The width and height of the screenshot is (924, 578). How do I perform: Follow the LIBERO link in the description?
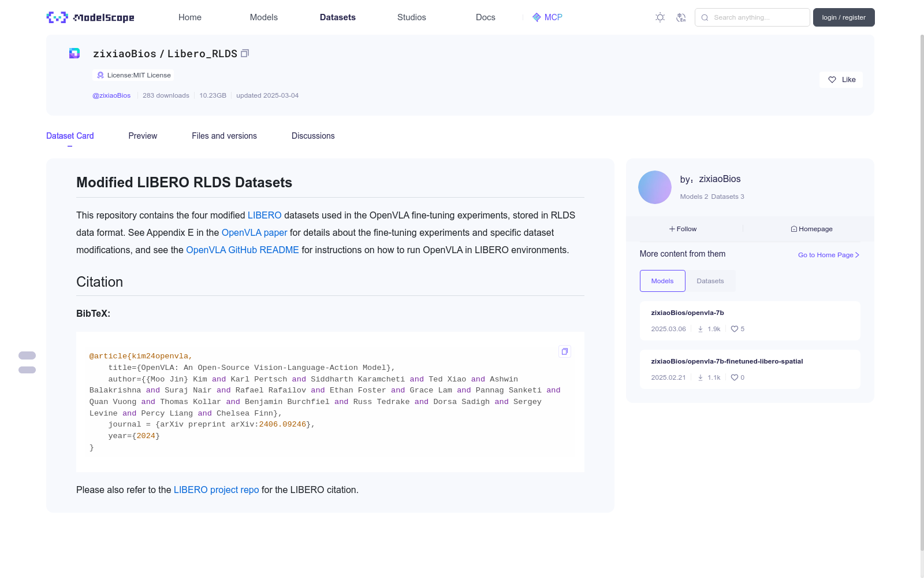click(x=264, y=215)
